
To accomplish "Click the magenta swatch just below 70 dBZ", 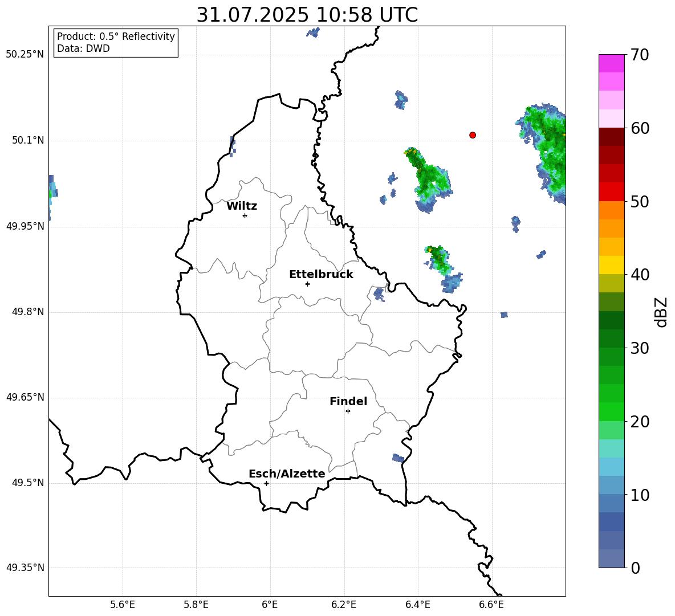I will 611,63.
